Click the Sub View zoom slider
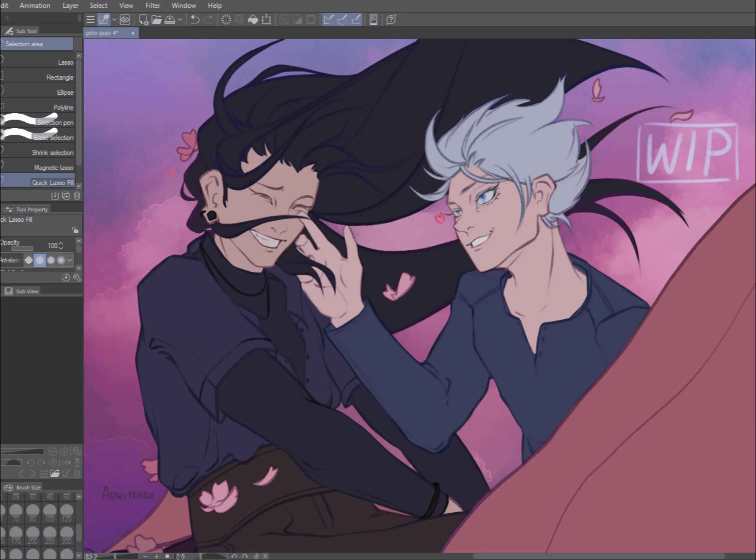This screenshot has height=560, width=756. (22, 451)
